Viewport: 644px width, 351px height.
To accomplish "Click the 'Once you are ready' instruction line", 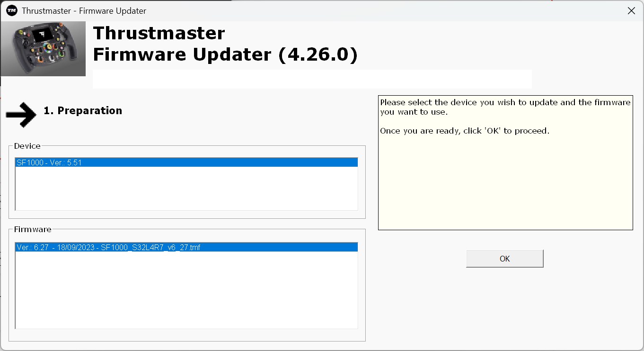I will pos(464,131).
